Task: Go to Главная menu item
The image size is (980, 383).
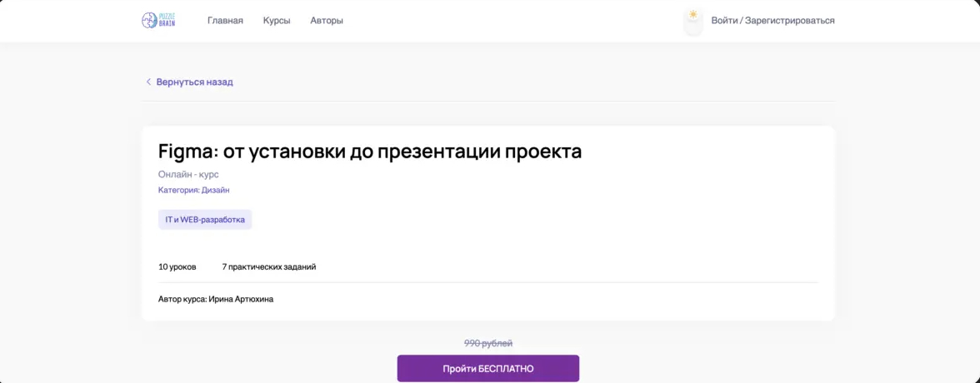Action: 225,21
